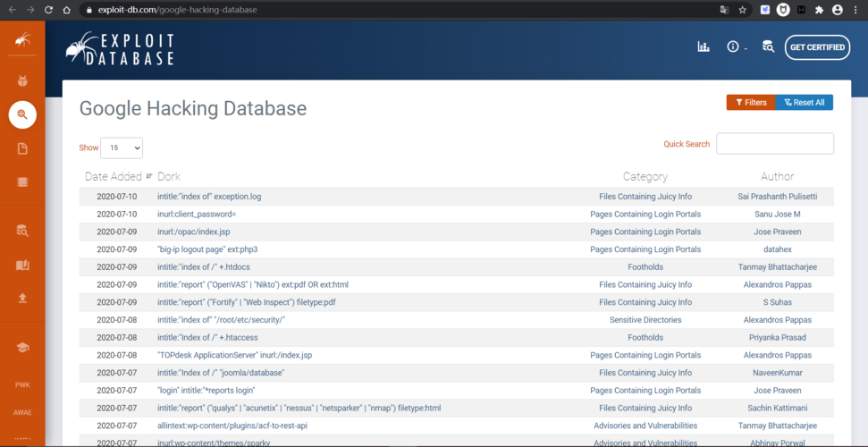Open the search database icon in header
The width and height of the screenshot is (868, 447).
point(768,47)
